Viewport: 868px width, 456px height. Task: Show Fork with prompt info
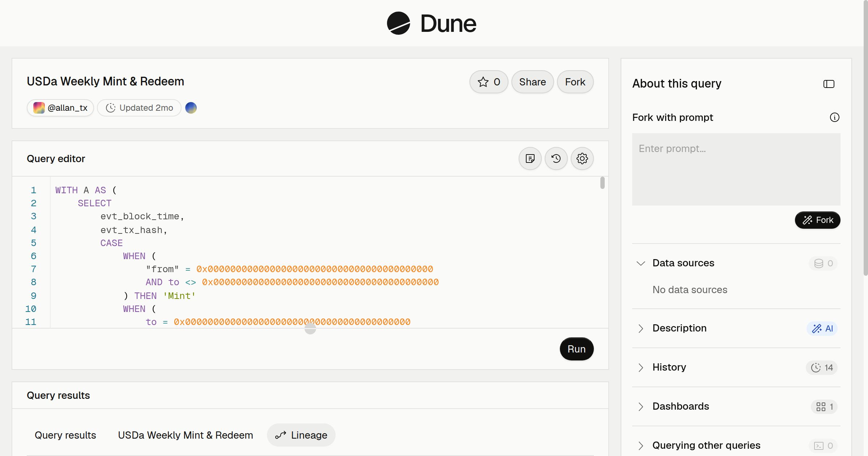tap(835, 117)
